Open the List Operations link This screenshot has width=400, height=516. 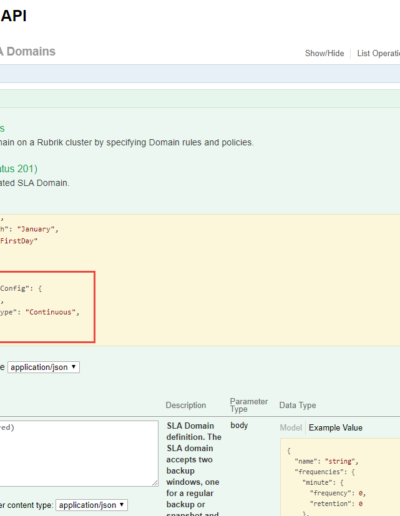pyautogui.click(x=378, y=53)
